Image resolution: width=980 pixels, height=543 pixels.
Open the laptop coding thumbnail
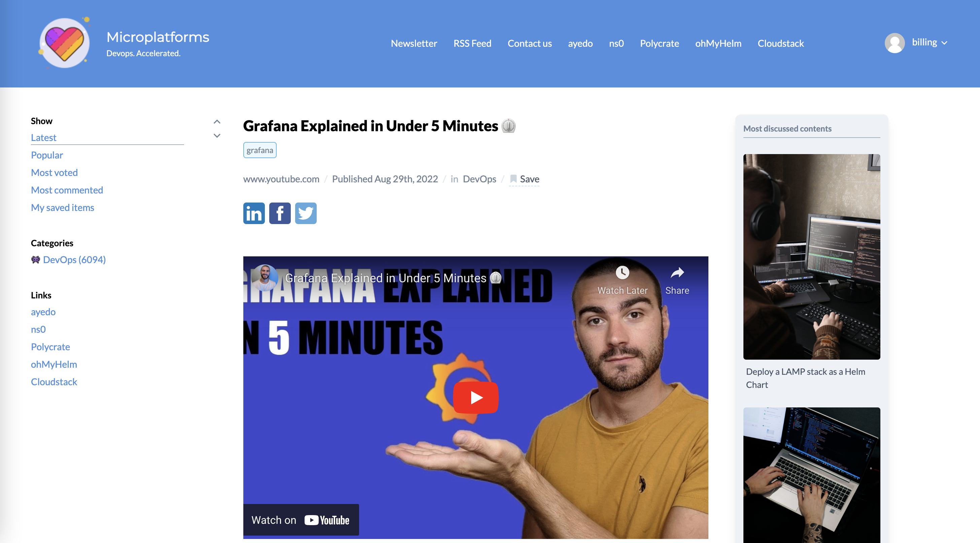tap(811, 475)
